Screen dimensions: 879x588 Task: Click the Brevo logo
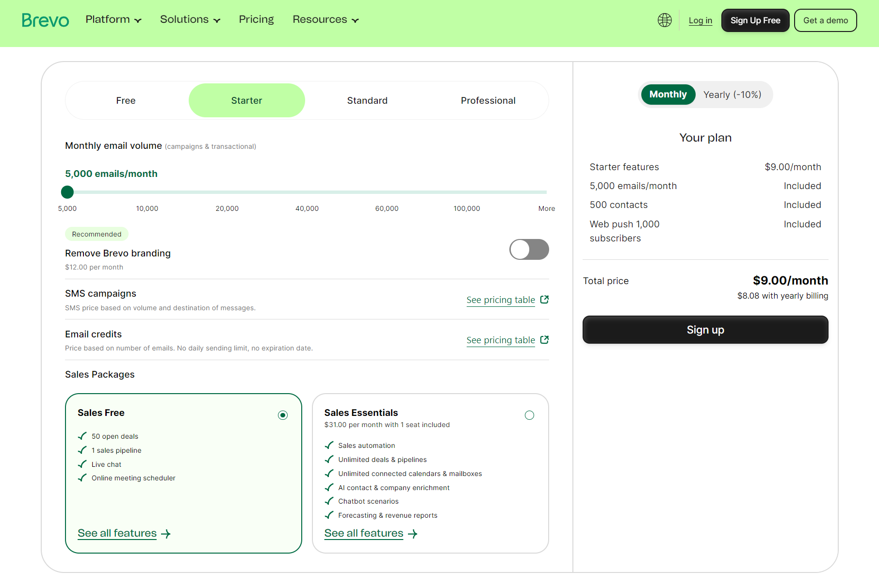(46, 20)
